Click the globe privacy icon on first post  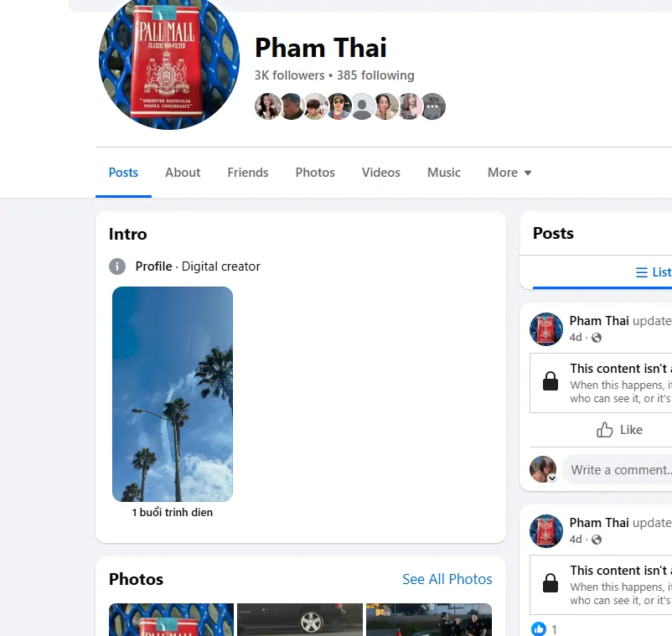point(597,338)
